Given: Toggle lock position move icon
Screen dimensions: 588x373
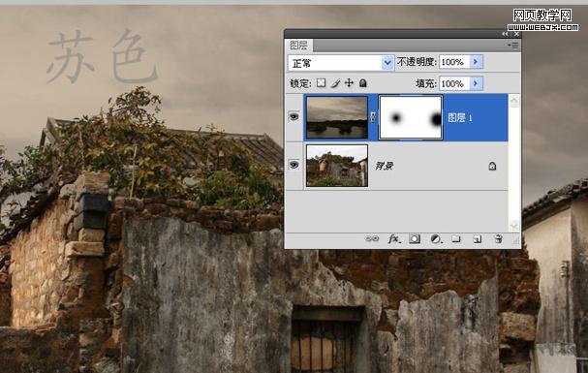Looking at the screenshot, I should pos(349,83).
